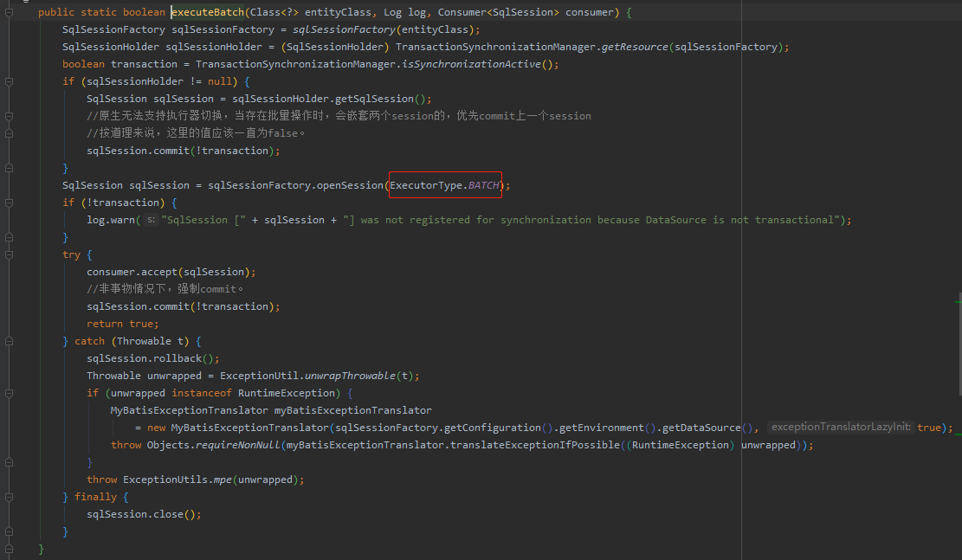The height and width of the screenshot is (560, 962).
Task: Click getSqlSession method call
Action: (x=376, y=99)
